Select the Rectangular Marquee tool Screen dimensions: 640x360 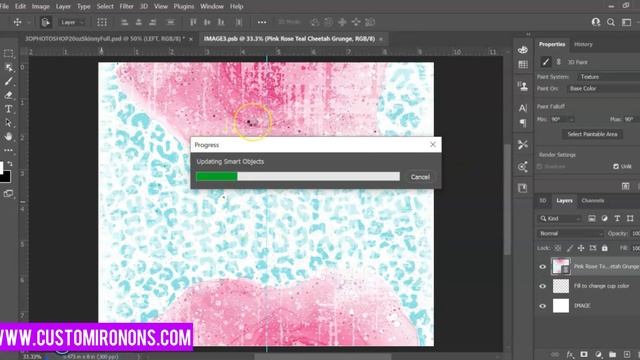pos(8,53)
